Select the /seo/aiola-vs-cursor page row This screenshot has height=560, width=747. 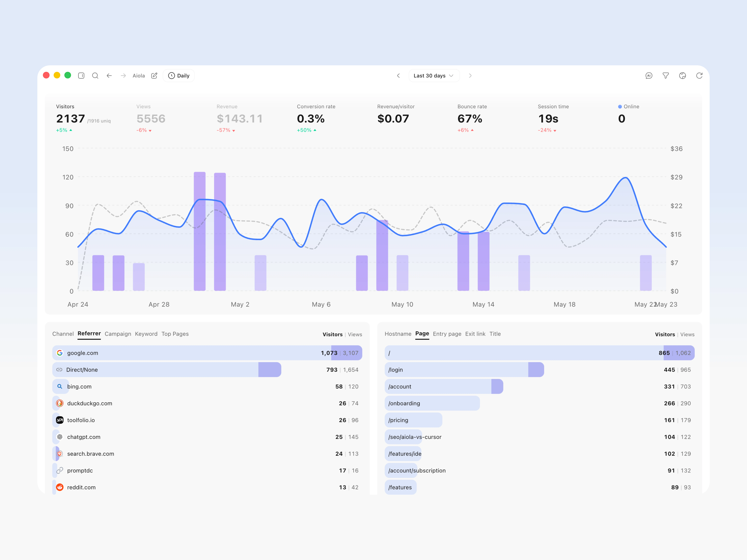click(x=540, y=437)
